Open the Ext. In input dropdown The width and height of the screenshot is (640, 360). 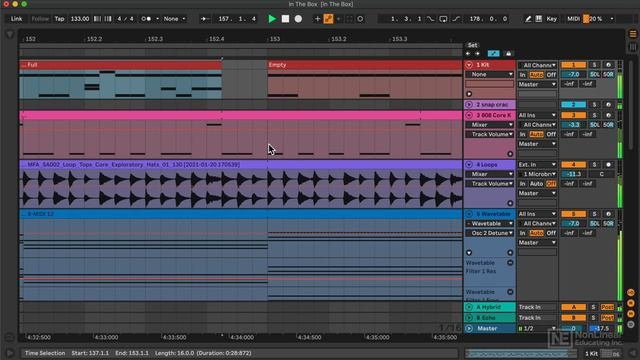click(x=537, y=164)
